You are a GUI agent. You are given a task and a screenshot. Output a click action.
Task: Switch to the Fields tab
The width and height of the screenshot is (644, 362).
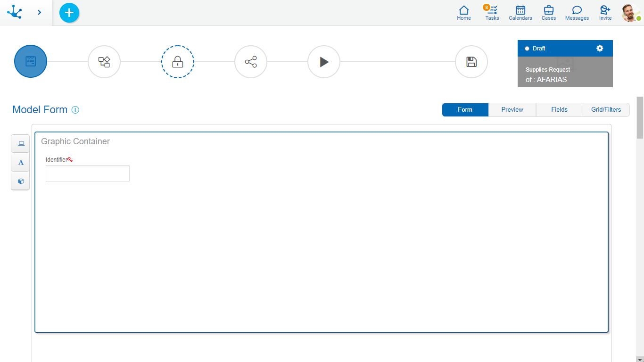coord(559,110)
